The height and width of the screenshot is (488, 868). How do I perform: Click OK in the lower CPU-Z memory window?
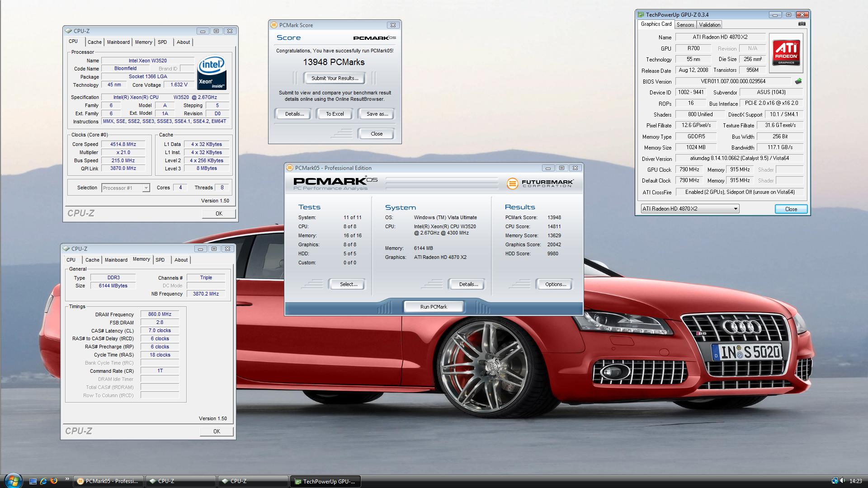[x=217, y=432]
